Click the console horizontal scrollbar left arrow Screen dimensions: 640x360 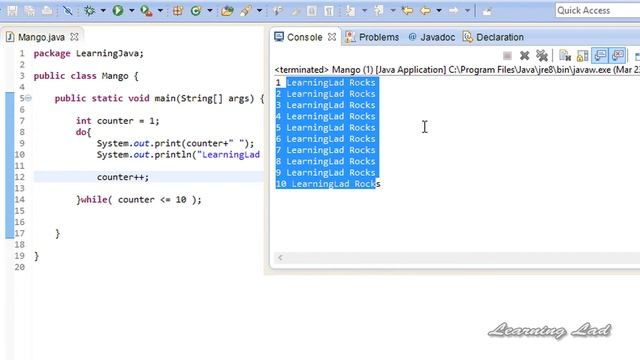coord(280,257)
